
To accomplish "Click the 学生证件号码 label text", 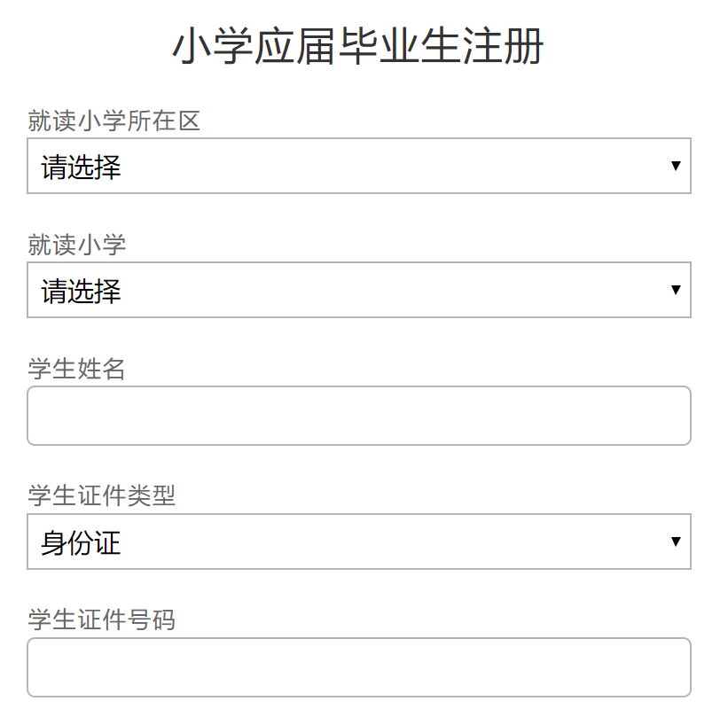I will coord(102,620).
